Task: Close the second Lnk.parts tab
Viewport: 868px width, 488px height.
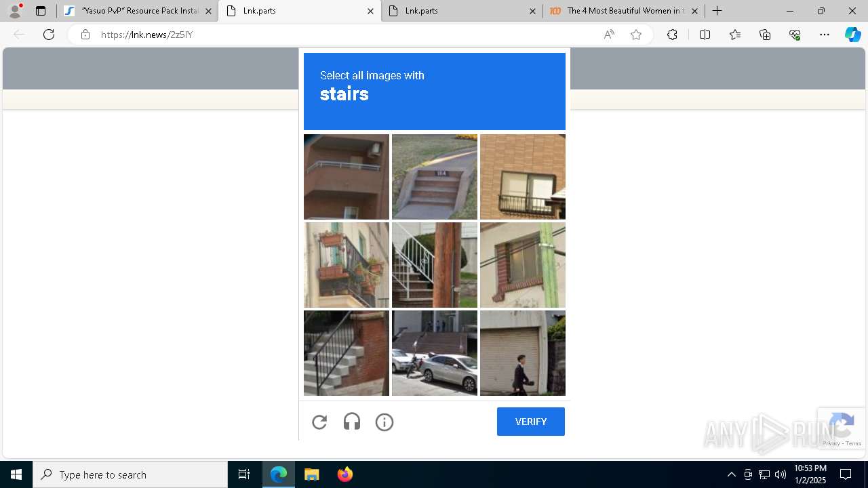Action: [x=532, y=11]
